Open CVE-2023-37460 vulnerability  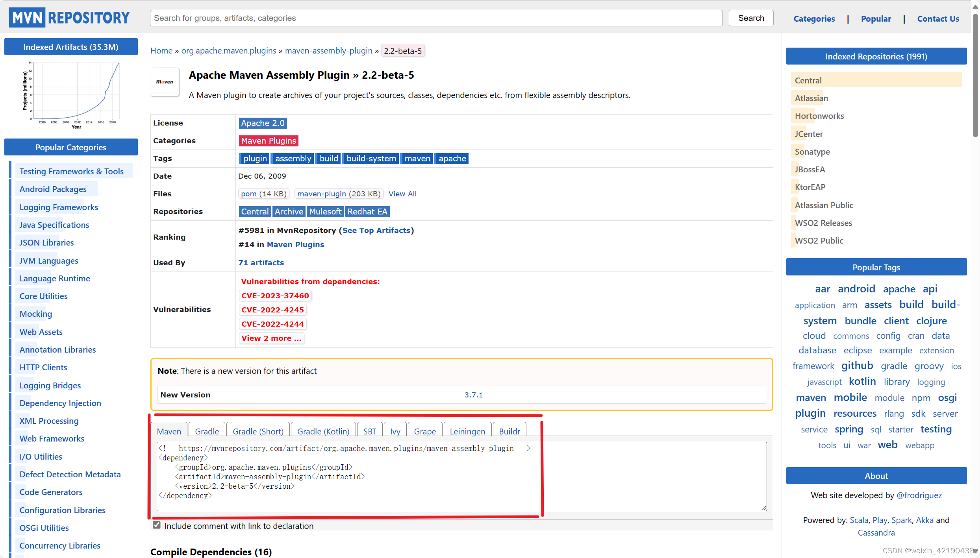[x=275, y=296]
